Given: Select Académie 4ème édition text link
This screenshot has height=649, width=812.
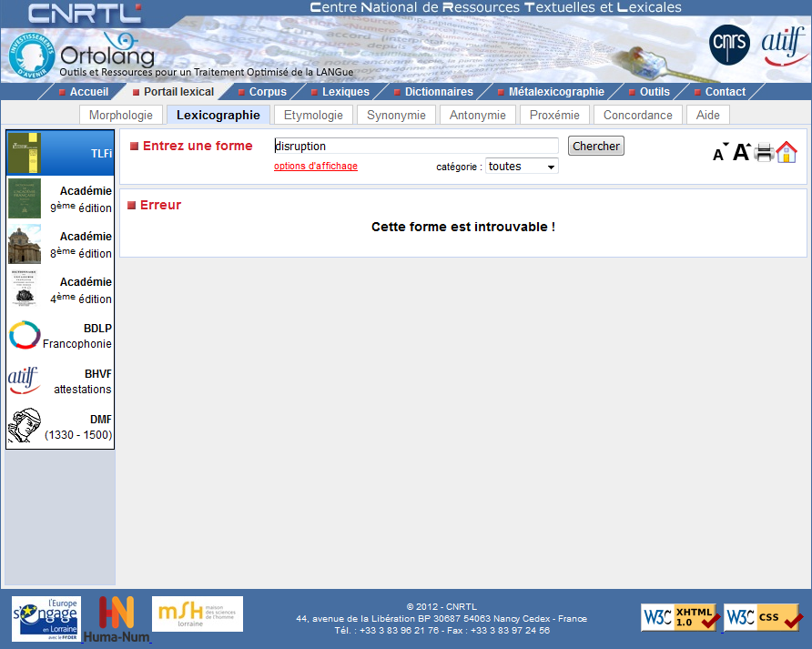Looking at the screenshot, I should coord(81,290).
